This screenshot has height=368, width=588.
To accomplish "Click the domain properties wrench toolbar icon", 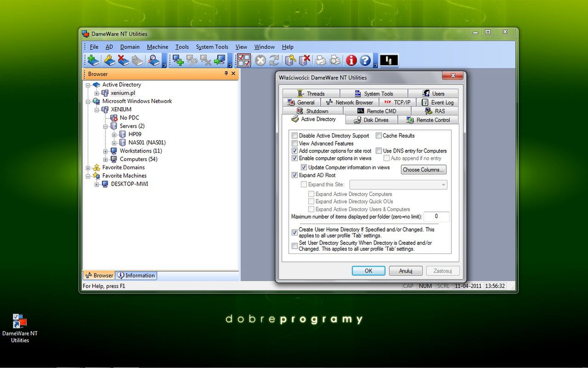I will (x=109, y=60).
